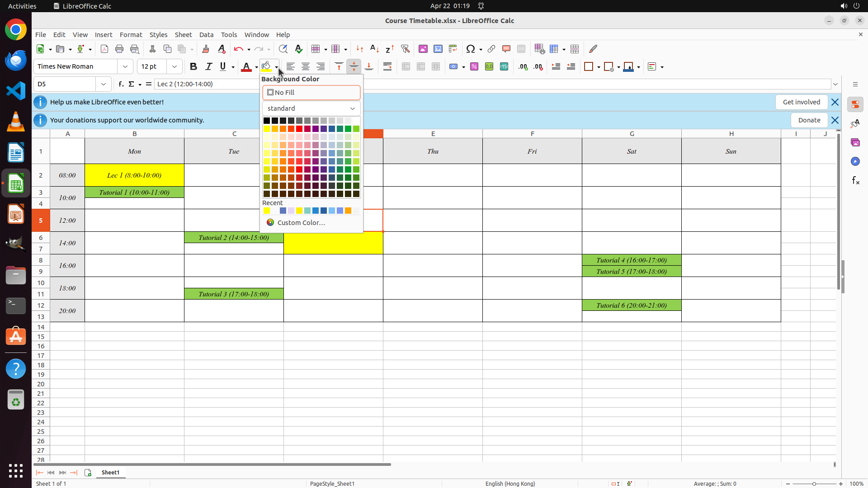
Task: Click the Export as PDF icon
Action: [x=104, y=49]
